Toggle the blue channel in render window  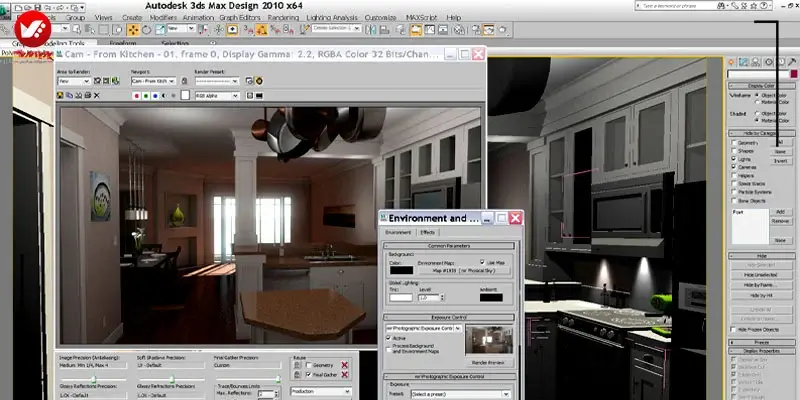155,95
